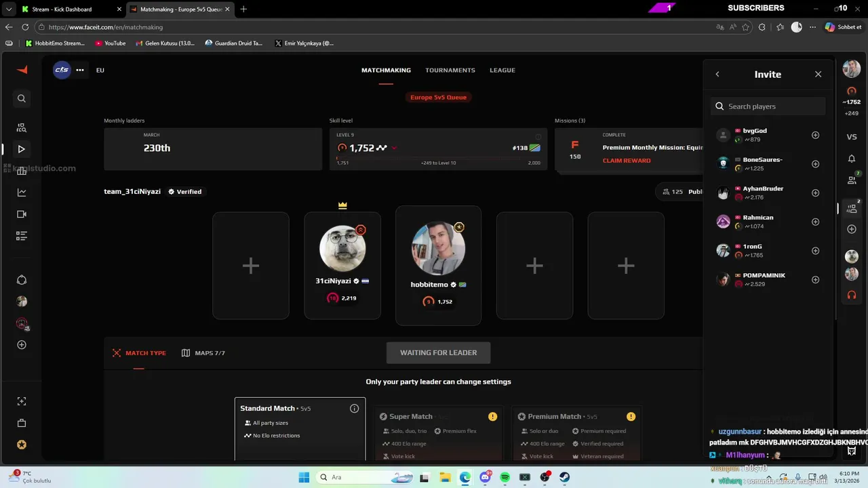Click the gold star premium sidebar icon
The height and width of the screenshot is (488, 868).
22,445
